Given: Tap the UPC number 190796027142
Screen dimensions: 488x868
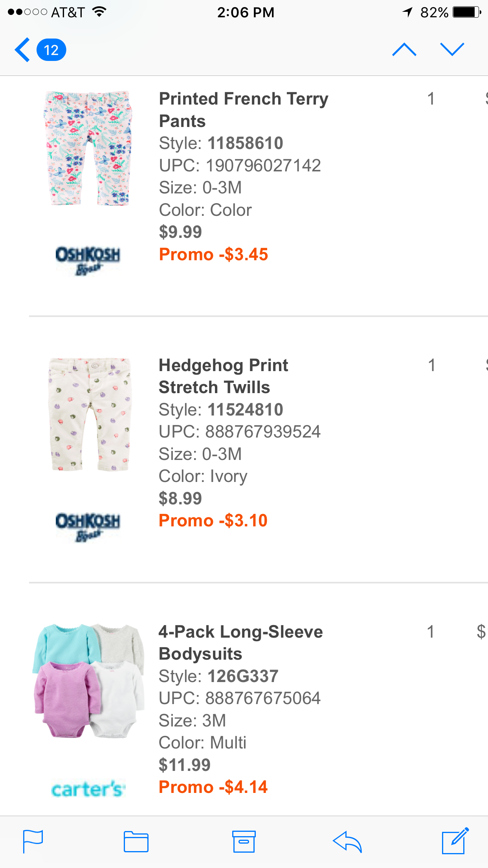Looking at the screenshot, I should [x=263, y=166].
